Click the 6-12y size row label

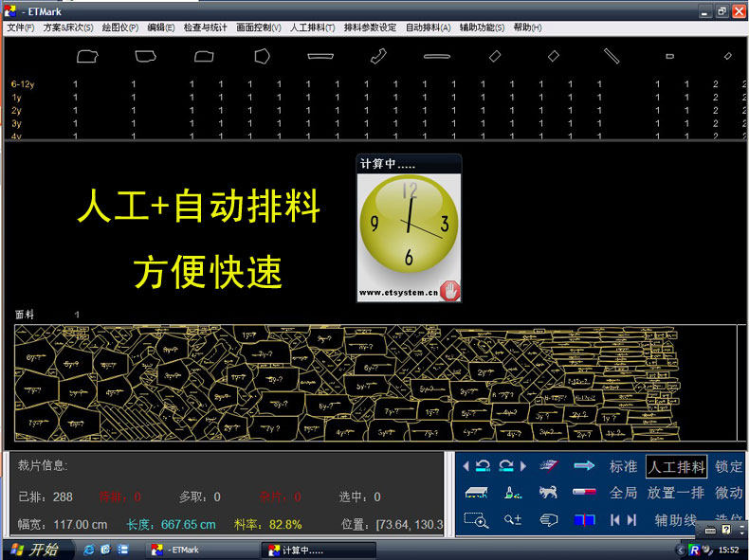[x=23, y=84]
